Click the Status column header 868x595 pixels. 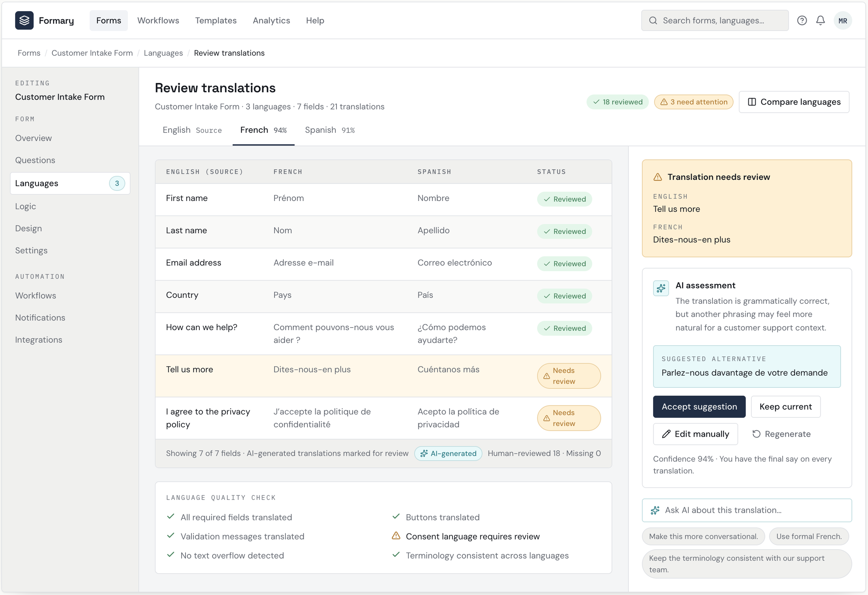pyautogui.click(x=551, y=172)
